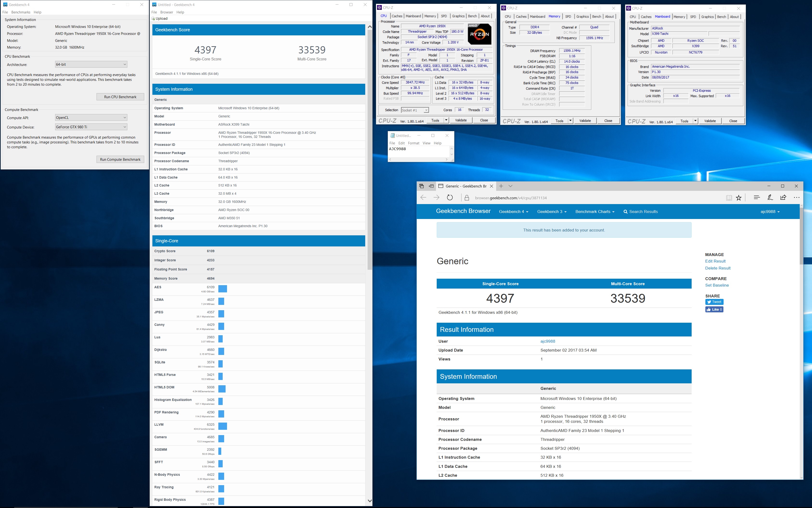
Task: Switch to SPD tab in Memory CPU-Z window
Action: [x=568, y=16]
